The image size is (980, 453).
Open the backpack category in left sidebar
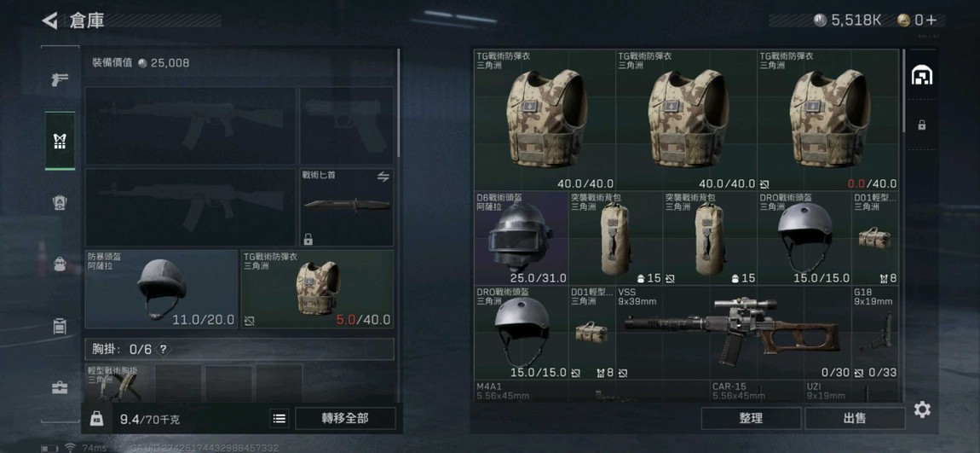[x=60, y=264]
